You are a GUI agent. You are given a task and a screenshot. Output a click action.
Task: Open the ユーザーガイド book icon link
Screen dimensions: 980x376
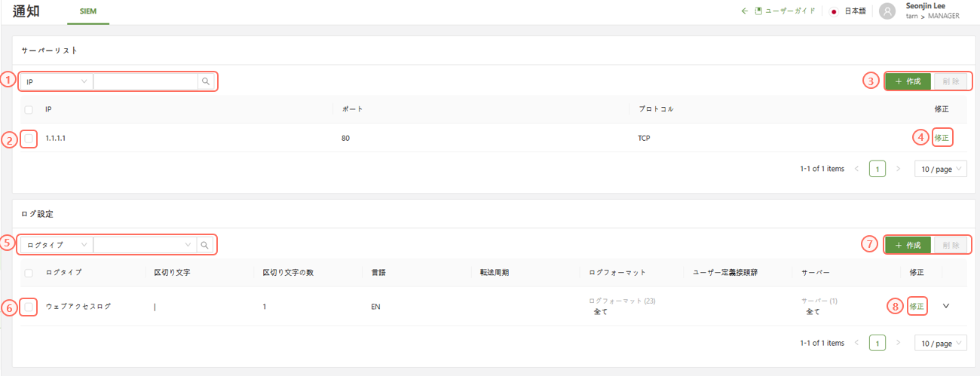(759, 11)
